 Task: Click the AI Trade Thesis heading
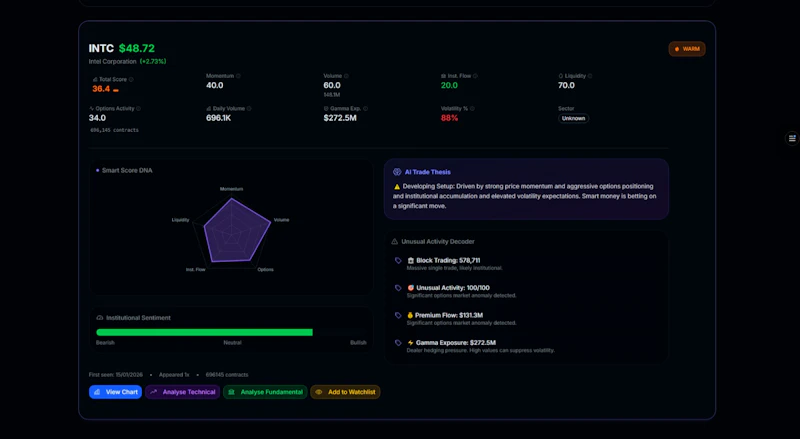(428, 172)
